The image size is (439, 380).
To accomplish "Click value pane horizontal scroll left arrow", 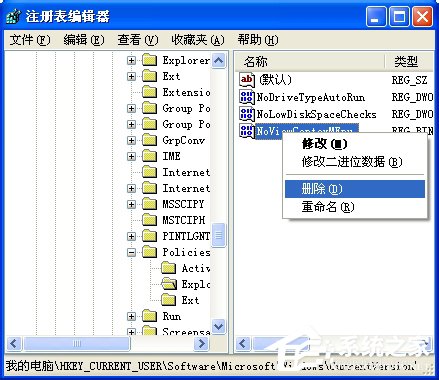I will (x=243, y=343).
